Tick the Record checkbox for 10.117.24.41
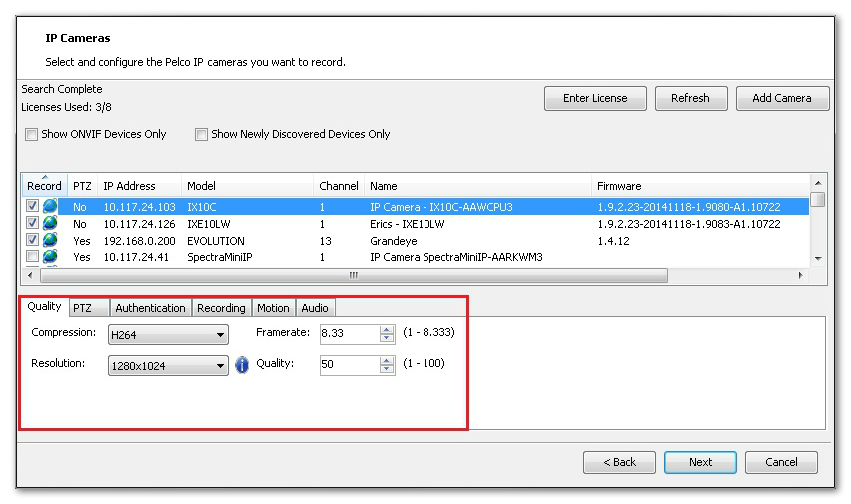The image size is (851, 504). click(x=33, y=257)
